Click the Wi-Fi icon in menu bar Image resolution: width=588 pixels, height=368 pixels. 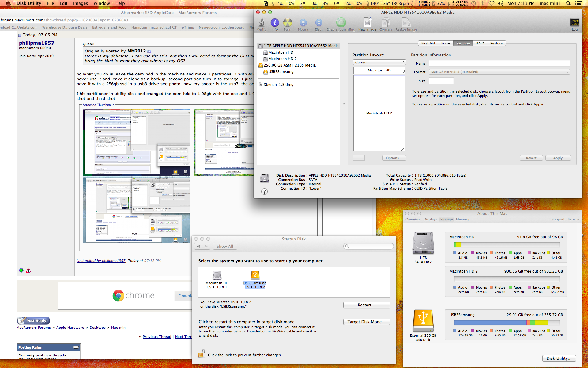492,3
